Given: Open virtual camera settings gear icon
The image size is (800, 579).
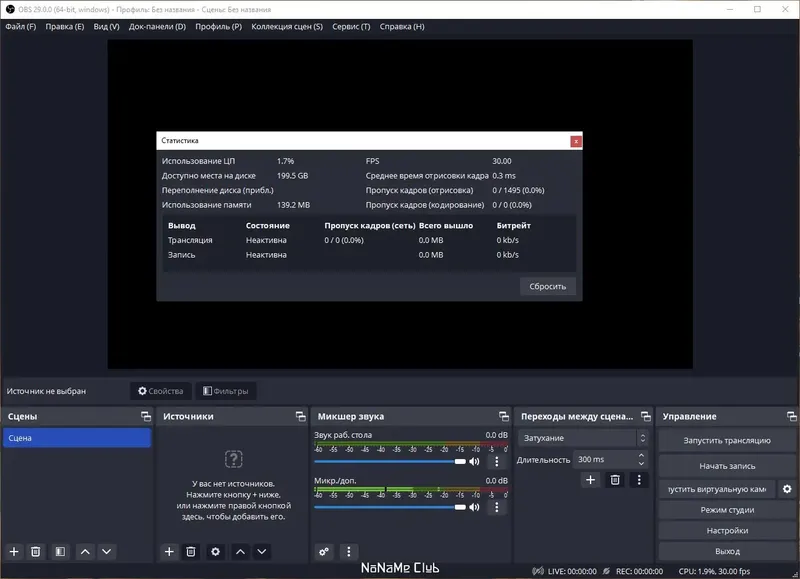Looking at the screenshot, I should (787, 489).
